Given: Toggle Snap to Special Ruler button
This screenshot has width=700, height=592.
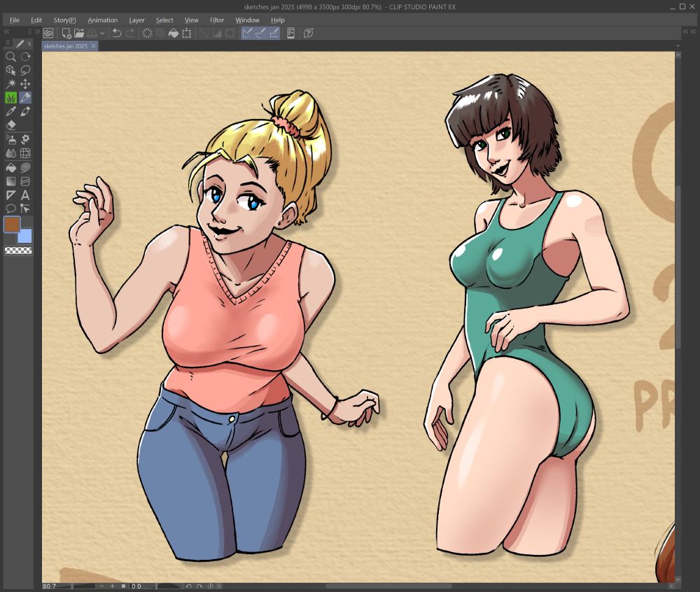Looking at the screenshot, I should (260, 33).
